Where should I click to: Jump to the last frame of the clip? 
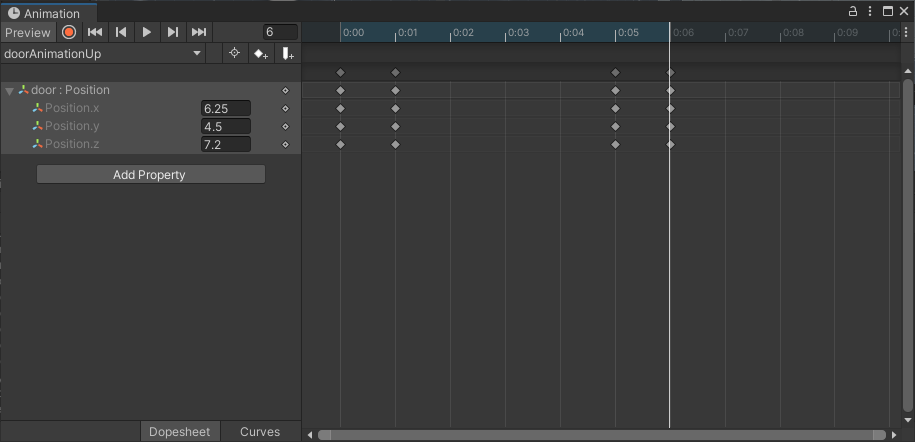199,32
